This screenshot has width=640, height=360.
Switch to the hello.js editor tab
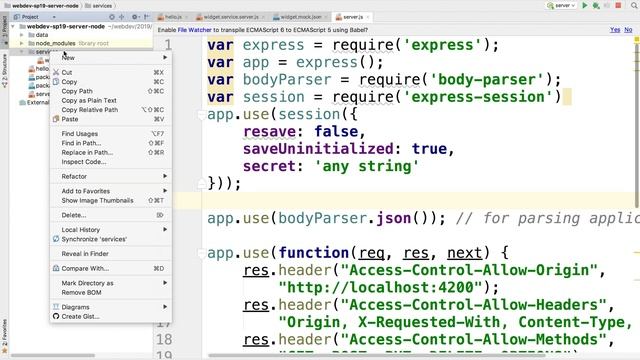[173, 17]
